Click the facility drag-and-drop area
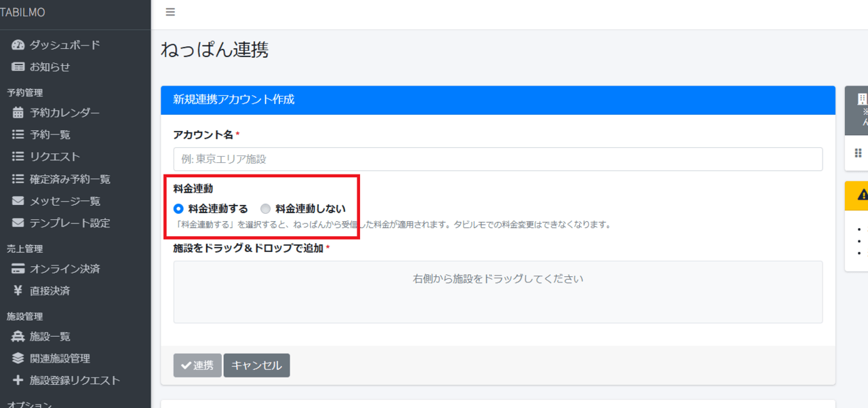 point(498,292)
